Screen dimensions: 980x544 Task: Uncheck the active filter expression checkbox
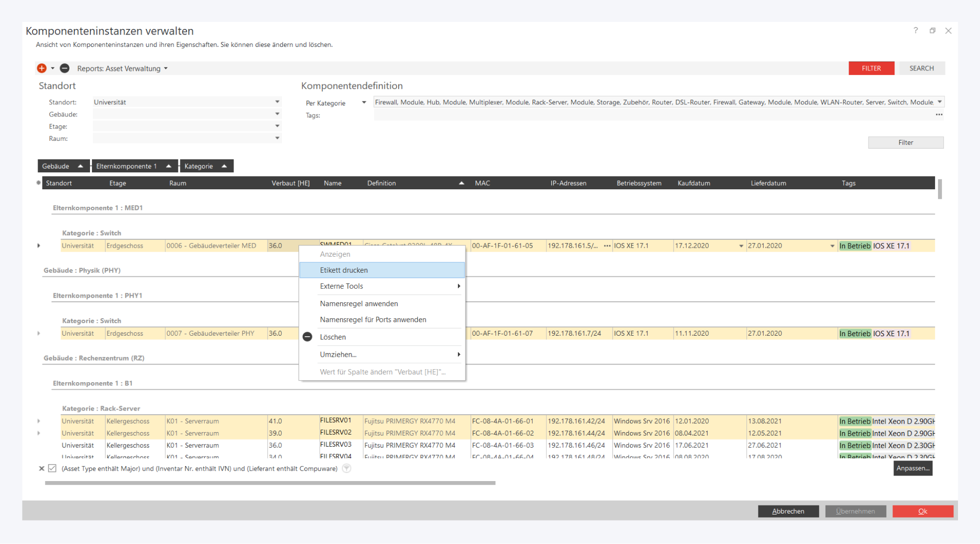[52, 469]
